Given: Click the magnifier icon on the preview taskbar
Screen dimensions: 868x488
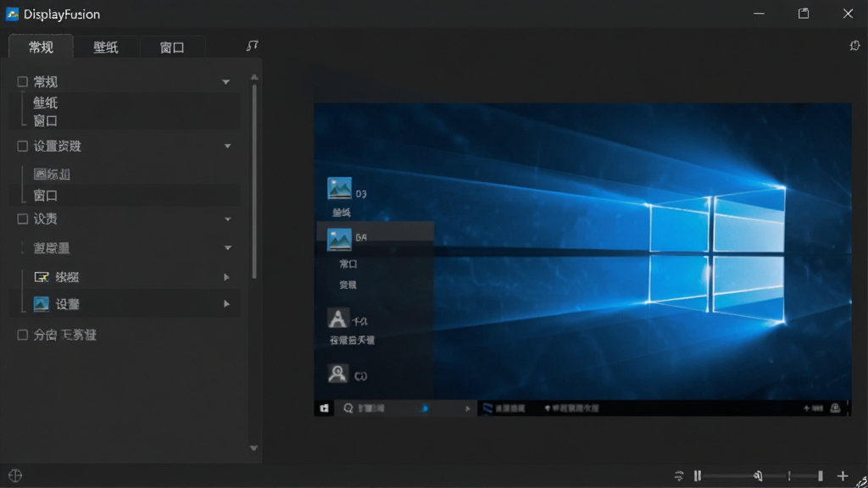Looking at the screenshot, I should (x=348, y=408).
